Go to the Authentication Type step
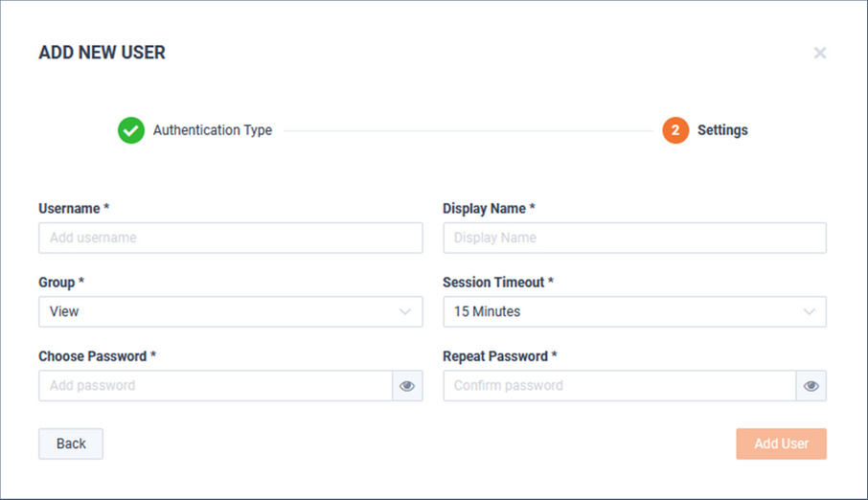The image size is (868, 500). (213, 130)
